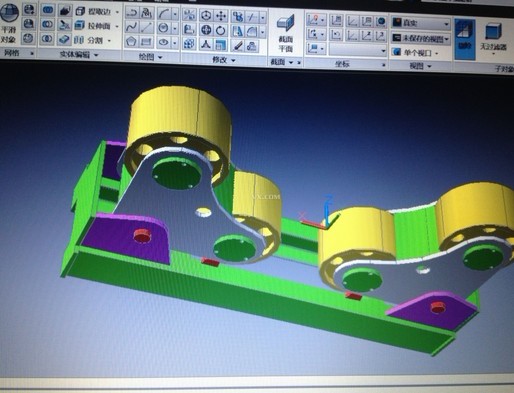Click the Thicken surface icon
514x393 pixels.
[x=64, y=39]
